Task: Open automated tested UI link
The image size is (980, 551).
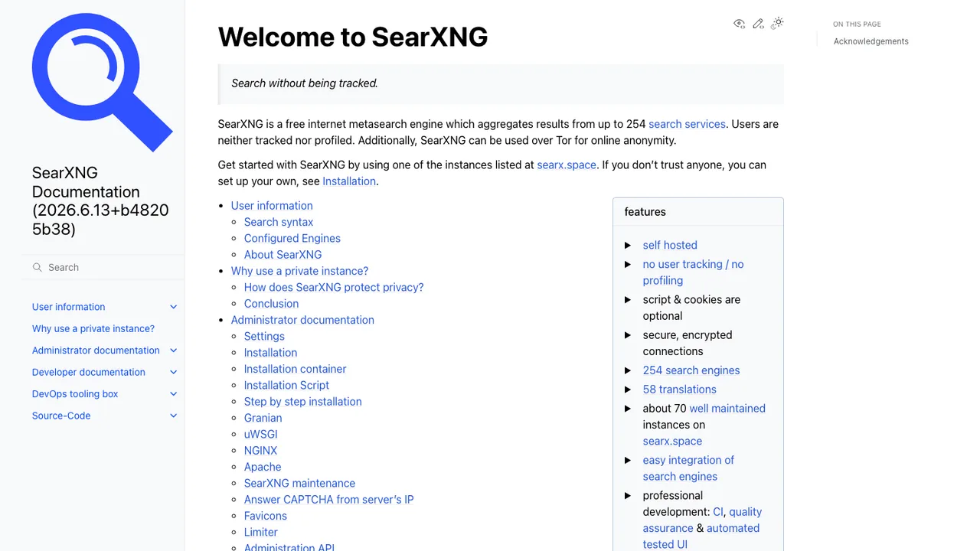Action: tap(701, 536)
